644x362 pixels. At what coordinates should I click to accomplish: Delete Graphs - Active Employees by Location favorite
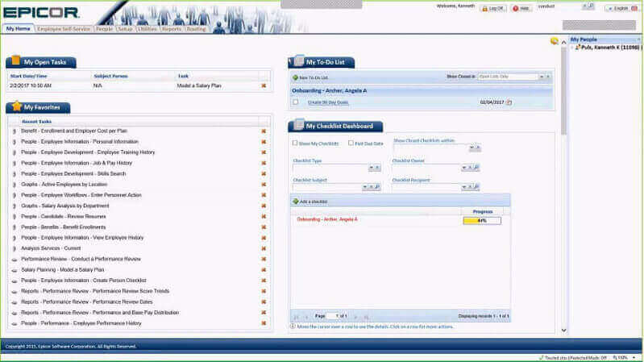coord(264,185)
